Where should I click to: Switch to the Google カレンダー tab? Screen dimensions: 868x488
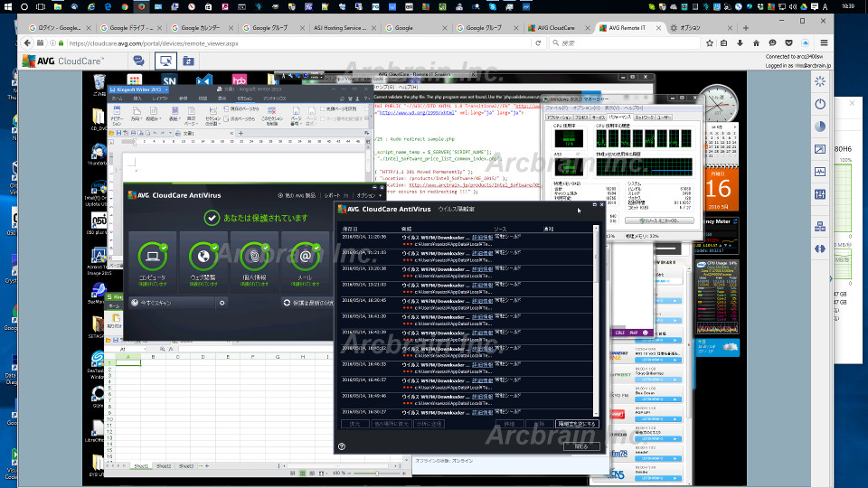pyautogui.click(x=201, y=28)
